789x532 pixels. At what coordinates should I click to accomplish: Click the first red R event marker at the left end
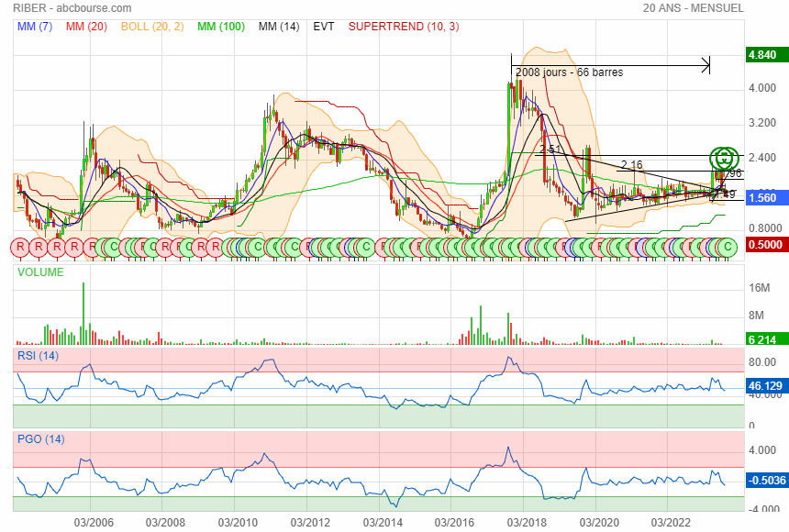[x=20, y=247]
